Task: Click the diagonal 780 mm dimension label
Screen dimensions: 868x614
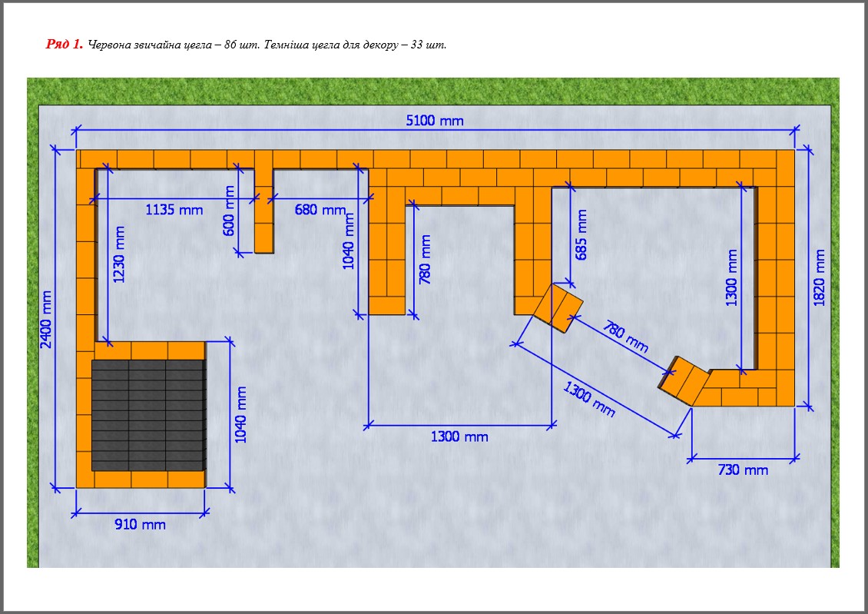Action: [x=625, y=337]
